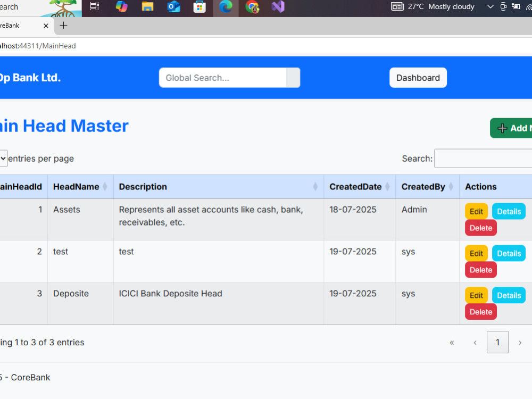Launch Copilot from the taskbar

point(121,6)
